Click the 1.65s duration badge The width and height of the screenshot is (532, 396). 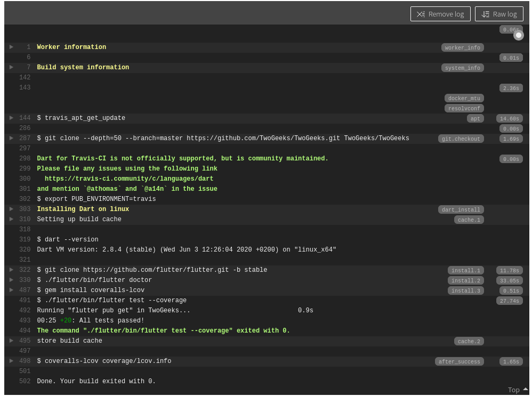click(x=511, y=362)
